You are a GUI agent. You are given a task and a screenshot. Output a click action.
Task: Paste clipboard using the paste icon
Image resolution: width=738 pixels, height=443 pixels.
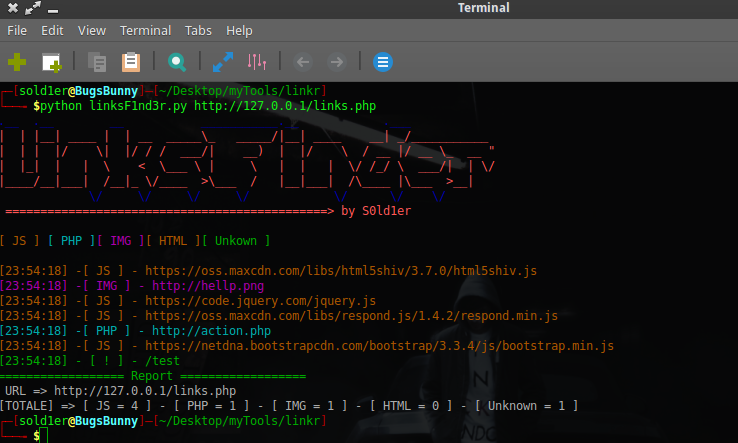(131, 62)
